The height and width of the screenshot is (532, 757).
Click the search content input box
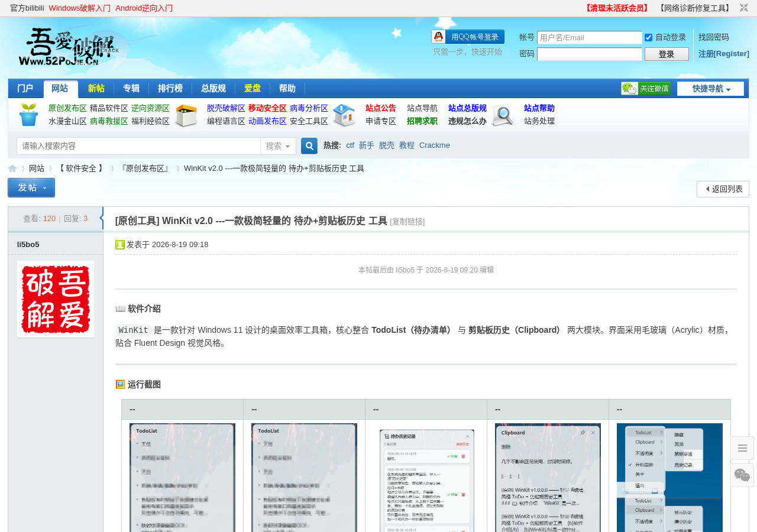coord(139,146)
